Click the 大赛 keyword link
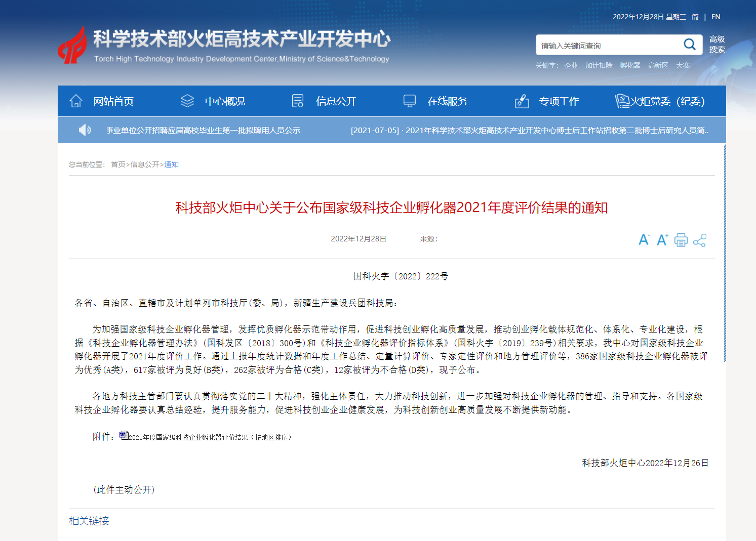756x541 pixels. pos(683,65)
